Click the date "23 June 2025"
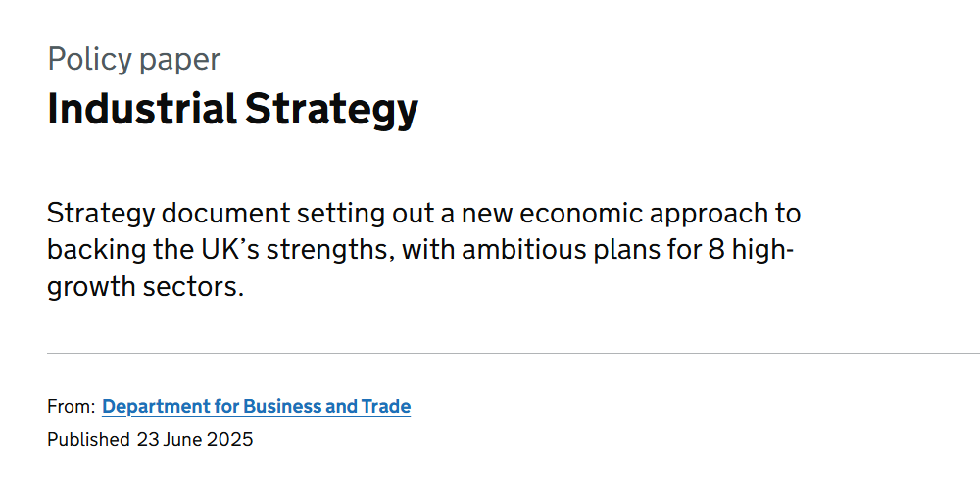Screen dimensions: 980x490 pyautogui.click(x=195, y=439)
